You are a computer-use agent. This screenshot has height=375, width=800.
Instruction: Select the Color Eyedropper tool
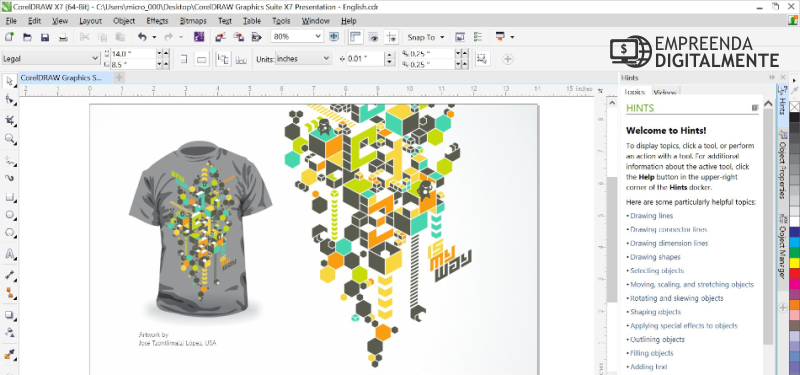tap(9, 354)
